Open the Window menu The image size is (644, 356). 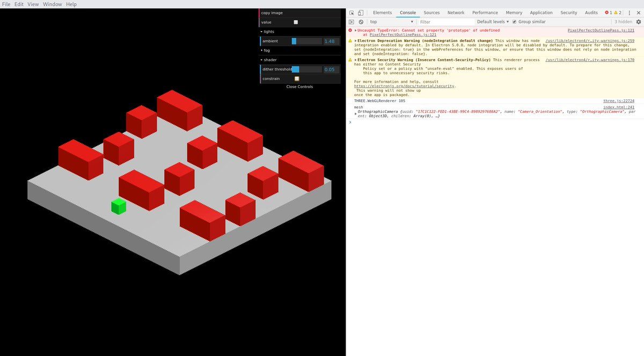coord(53,4)
